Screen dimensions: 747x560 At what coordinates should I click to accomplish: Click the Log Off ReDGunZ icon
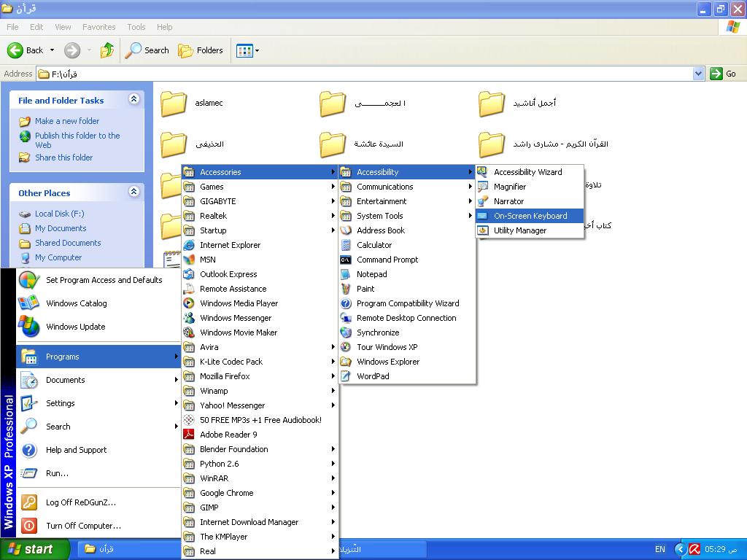click(x=29, y=502)
